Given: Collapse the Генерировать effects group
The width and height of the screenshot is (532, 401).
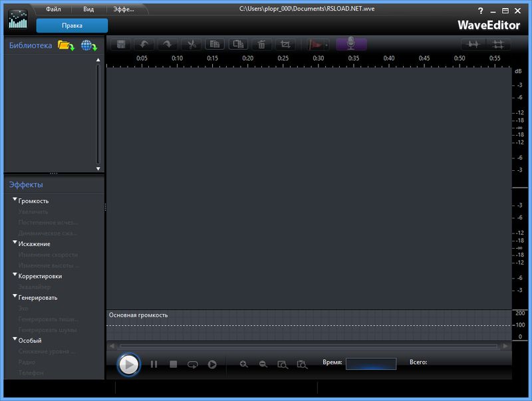Looking at the screenshot, I should tap(15, 296).
